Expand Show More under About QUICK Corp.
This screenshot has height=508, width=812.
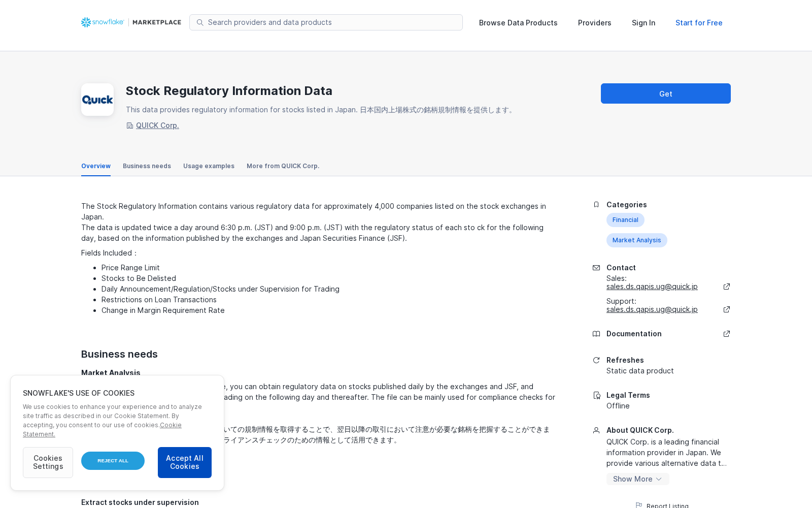(637, 479)
